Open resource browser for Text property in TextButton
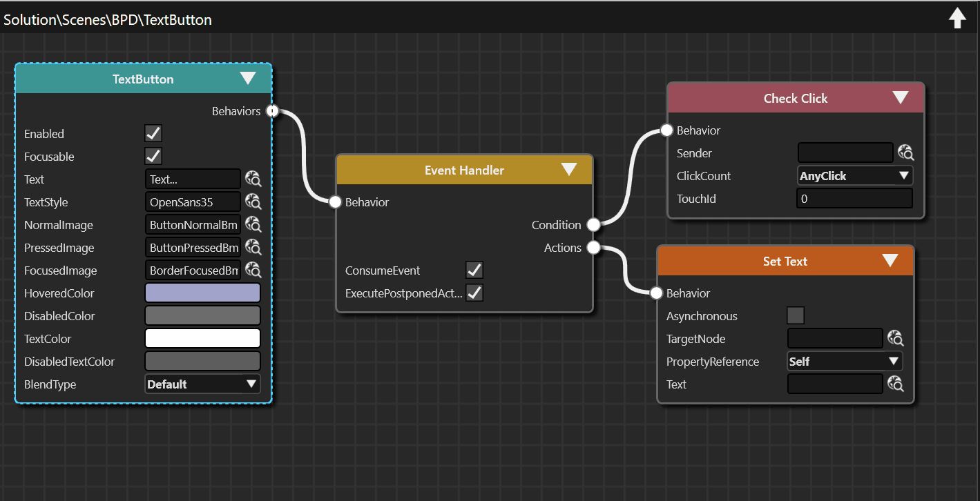Screen dimensions: 980x501 pyautogui.click(x=253, y=179)
